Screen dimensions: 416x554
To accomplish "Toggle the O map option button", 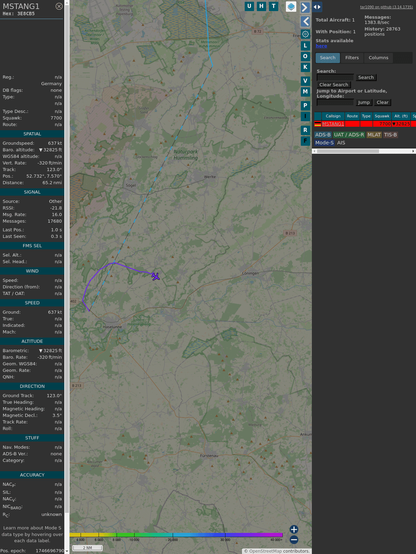I will pos(305,56).
